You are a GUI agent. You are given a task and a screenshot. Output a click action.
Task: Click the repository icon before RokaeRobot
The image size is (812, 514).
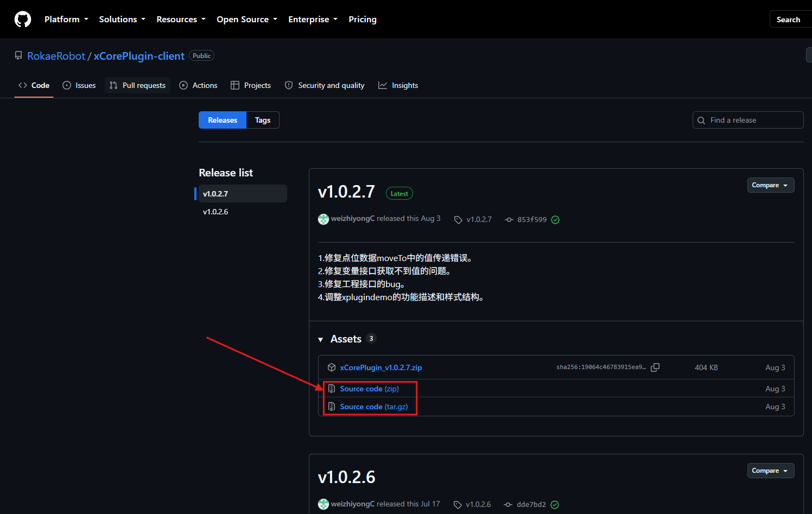tap(18, 55)
